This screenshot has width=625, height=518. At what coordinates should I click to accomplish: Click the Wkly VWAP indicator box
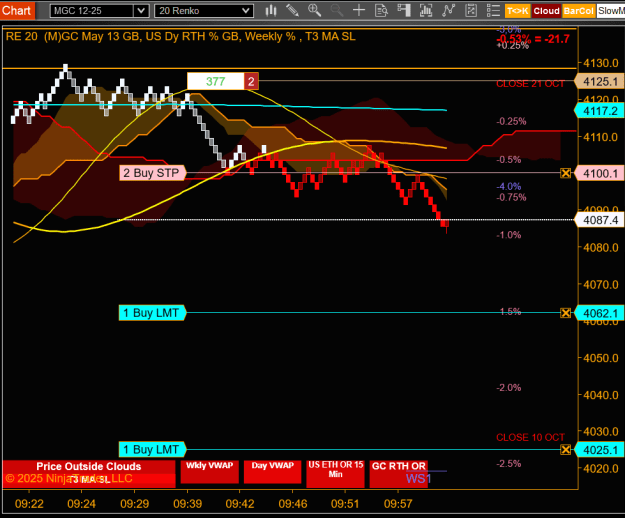pos(210,472)
